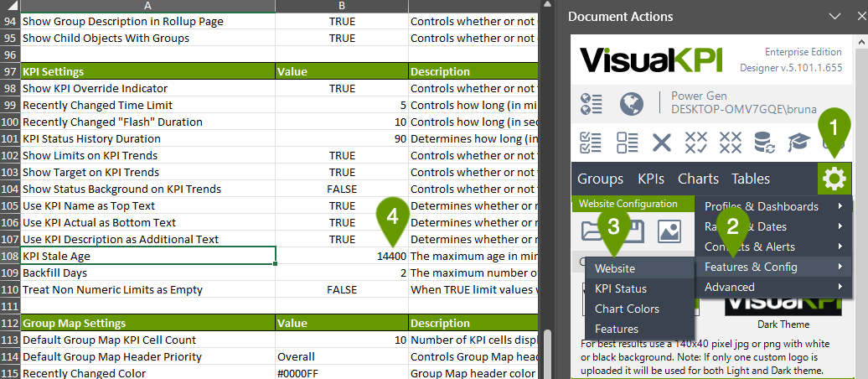Open the Groups tab

600,179
